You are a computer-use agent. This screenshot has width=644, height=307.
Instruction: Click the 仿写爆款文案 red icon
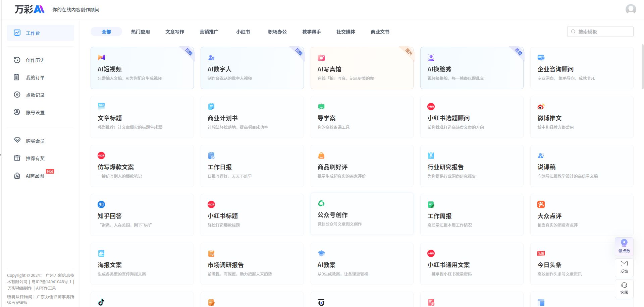point(101,156)
